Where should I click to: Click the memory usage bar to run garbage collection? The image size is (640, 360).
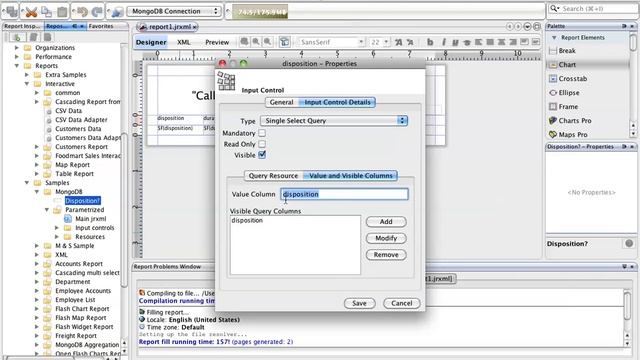point(260,12)
